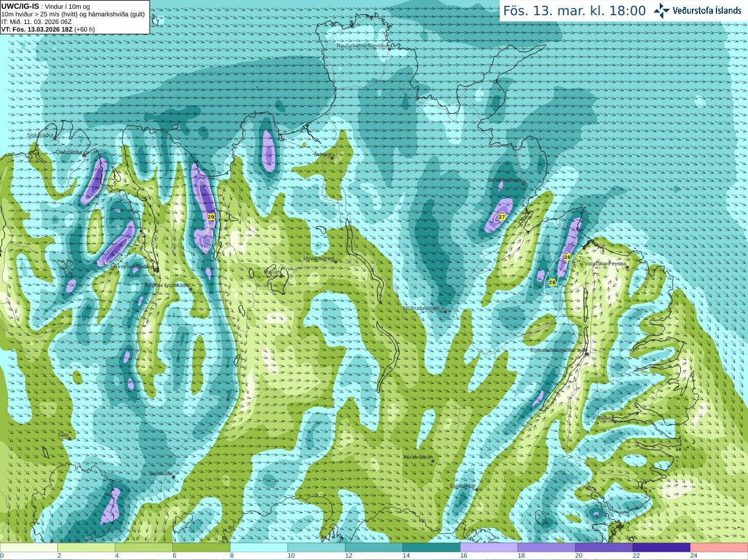The width and height of the screenshot is (748, 560).
Task: Click the Mývatn label
Action: tap(273, 272)
